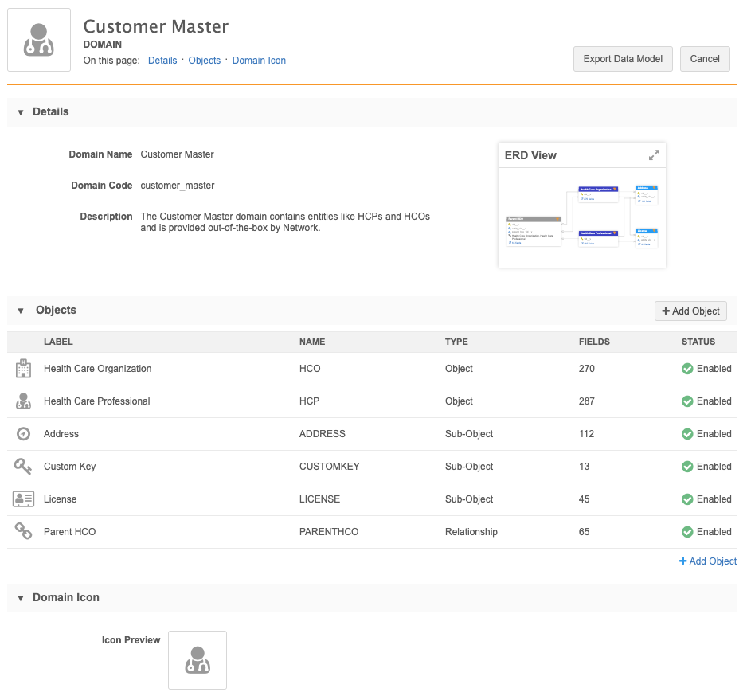
Task: Click the Export Data Model button
Action: 623,59
